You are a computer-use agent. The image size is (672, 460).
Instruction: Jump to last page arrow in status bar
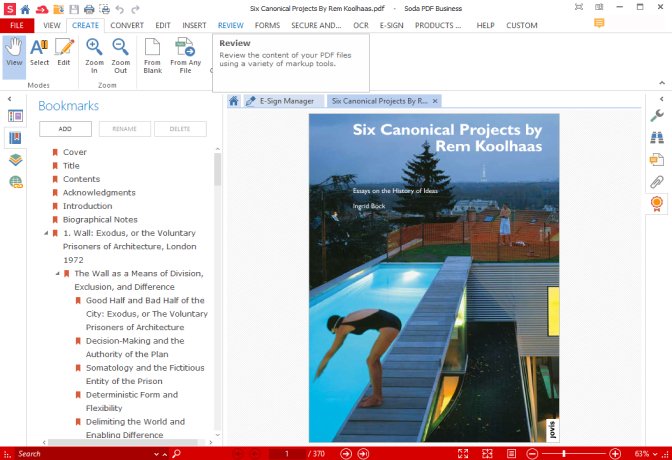coord(363,454)
